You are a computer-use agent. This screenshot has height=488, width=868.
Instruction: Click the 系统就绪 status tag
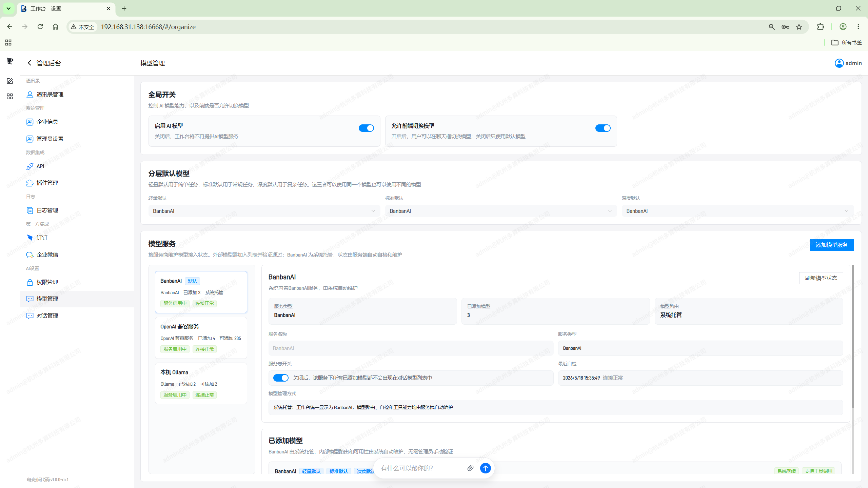(x=787, y=471)
